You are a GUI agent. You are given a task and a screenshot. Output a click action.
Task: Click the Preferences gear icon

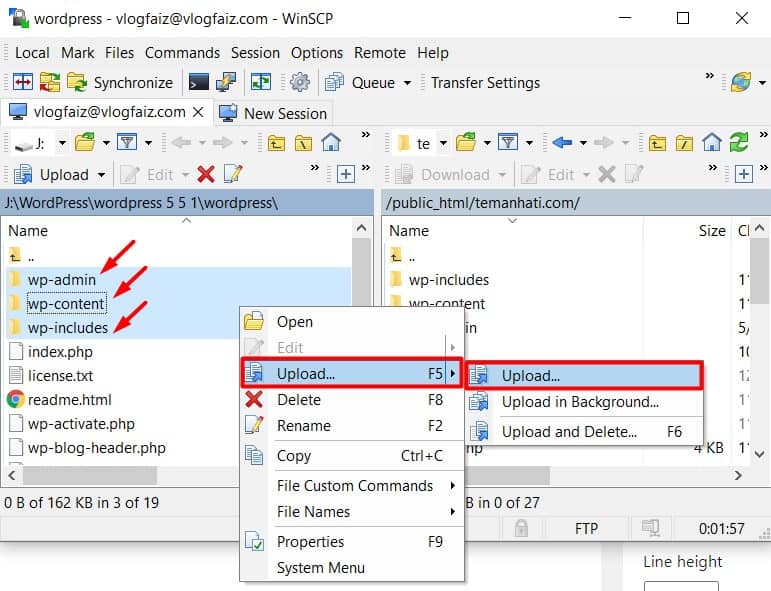point(299,82)
